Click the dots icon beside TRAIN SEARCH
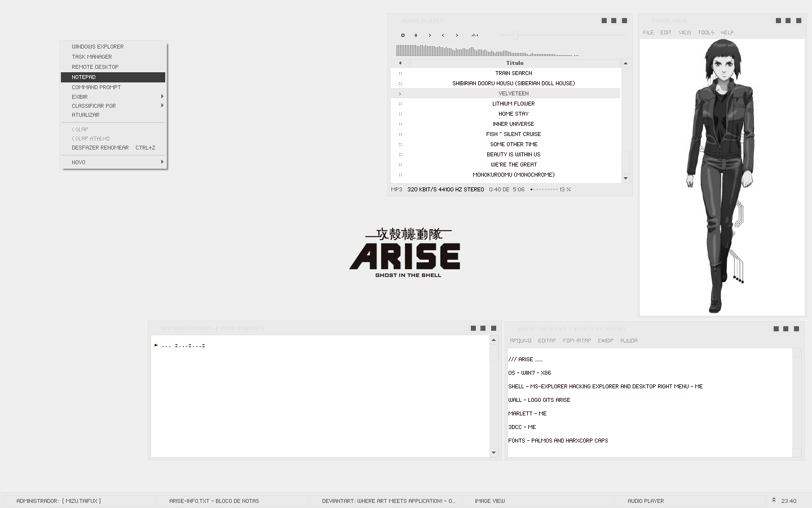 [400, 73]
